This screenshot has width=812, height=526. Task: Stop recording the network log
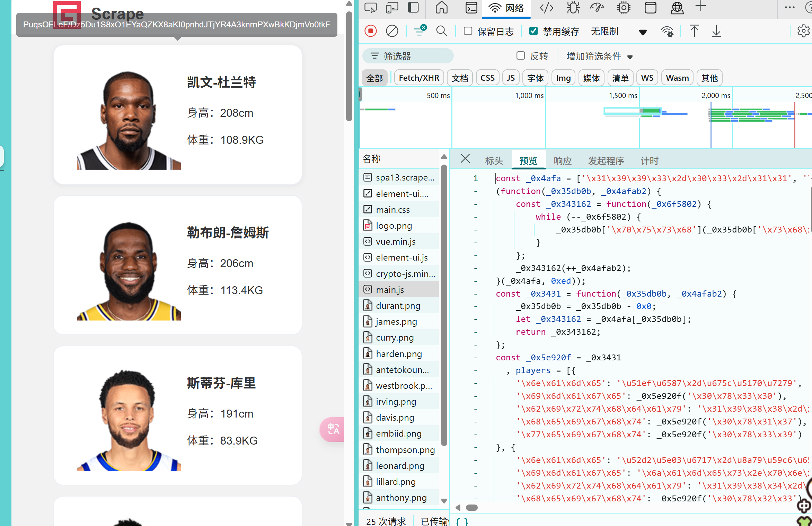coord(370,31)
